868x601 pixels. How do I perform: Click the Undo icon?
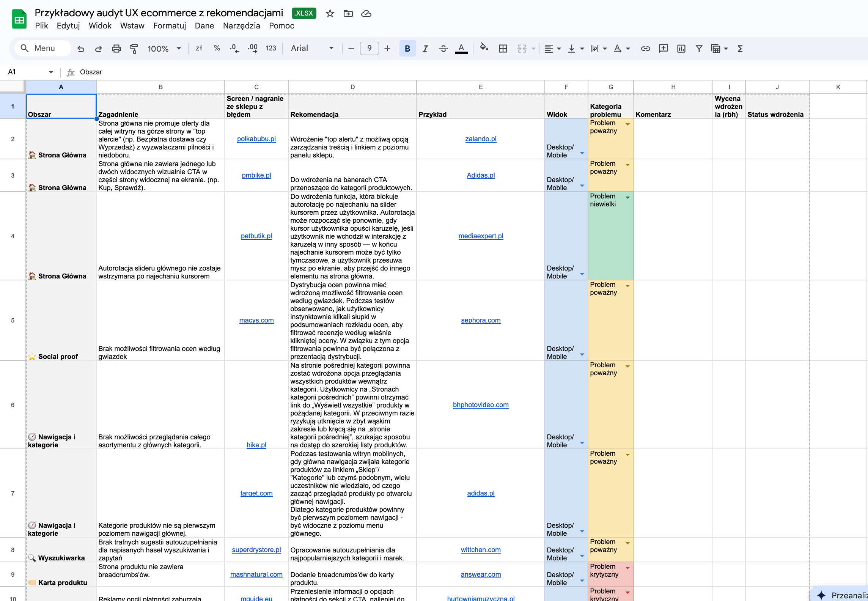tap(81, 49)
